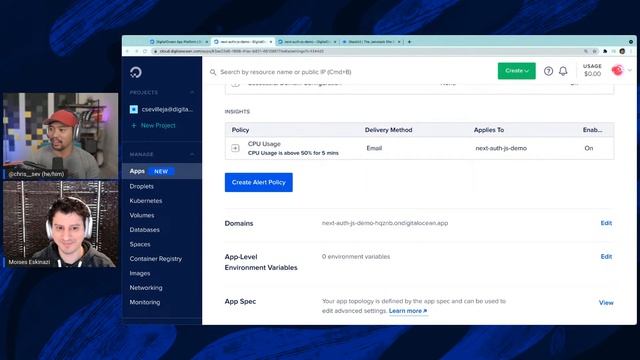Click the search magnifier icon
The height and width of the screenshot is (360, 640).
(x=213, y=72)
